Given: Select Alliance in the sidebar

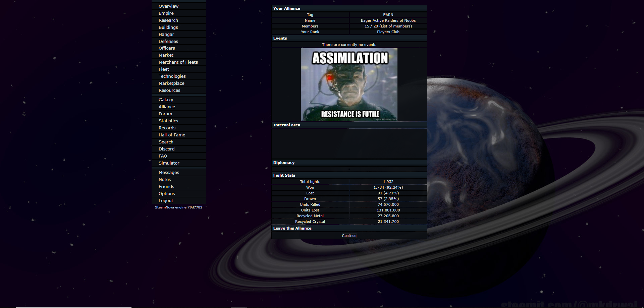Looking at the screenshot, I should [167, 107].
